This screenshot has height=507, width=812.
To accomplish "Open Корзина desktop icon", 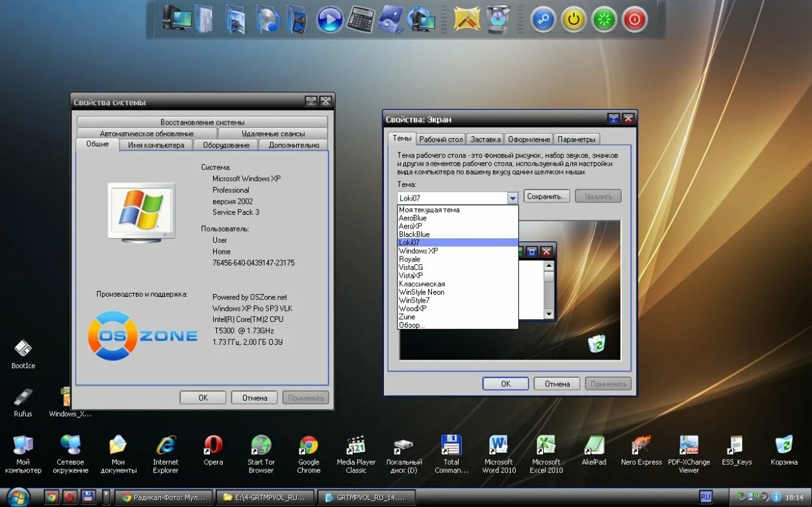I will (784, 451).
